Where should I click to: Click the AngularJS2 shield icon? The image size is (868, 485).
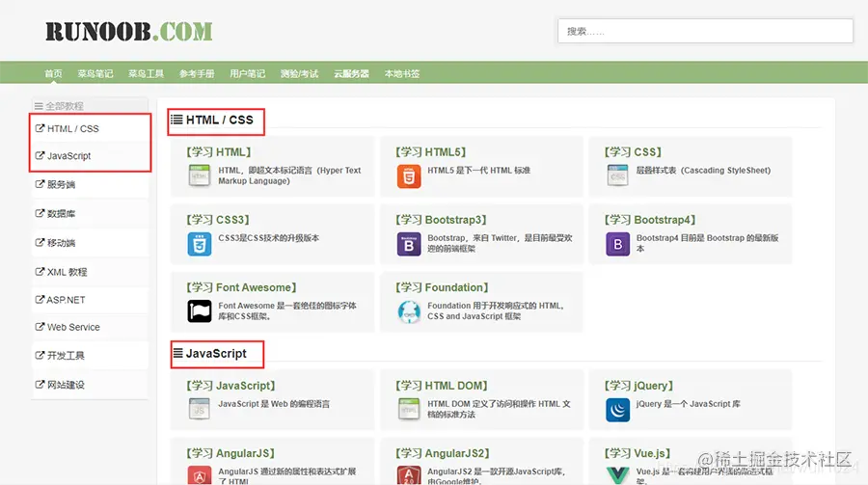point(409,475)
